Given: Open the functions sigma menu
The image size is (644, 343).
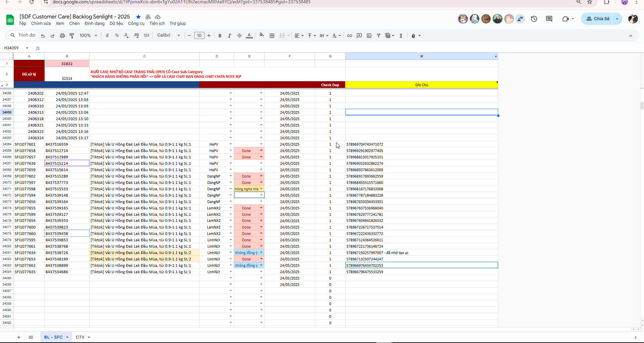Looking at the screenshot, I should [x=401, y=36].
